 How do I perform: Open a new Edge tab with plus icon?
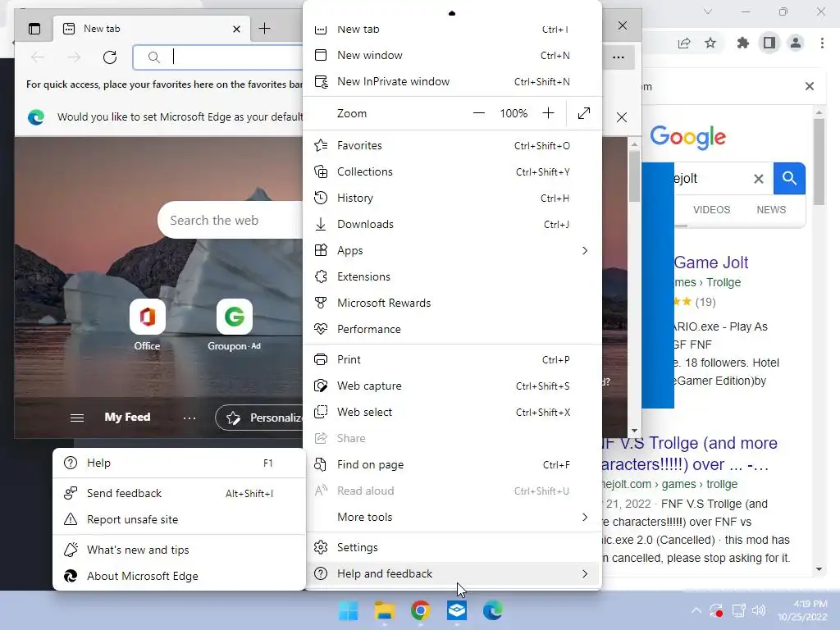264,29
